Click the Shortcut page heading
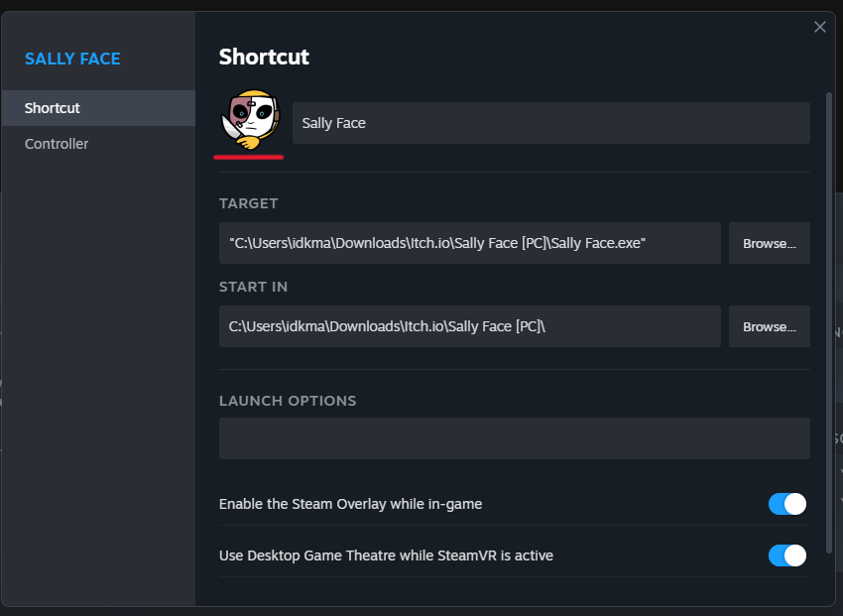843x616 pixels. click(x=264, y=57)
